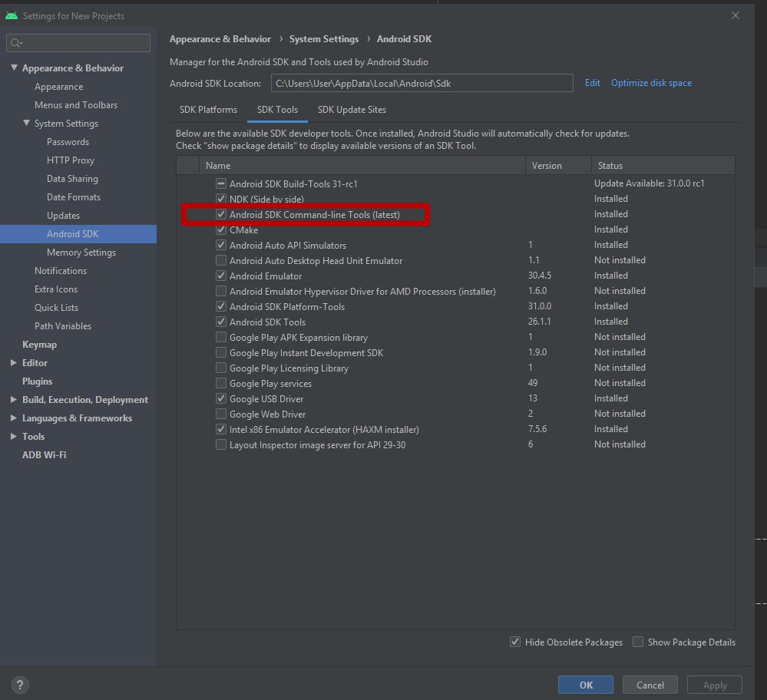Viewport: 767px width, 700px height.
Task: Click Google Play Licensing Library row label
Action: point(289,368)
